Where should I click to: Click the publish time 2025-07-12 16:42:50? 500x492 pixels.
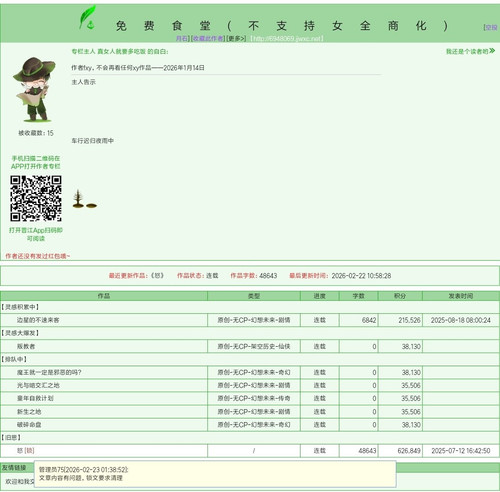461,451
